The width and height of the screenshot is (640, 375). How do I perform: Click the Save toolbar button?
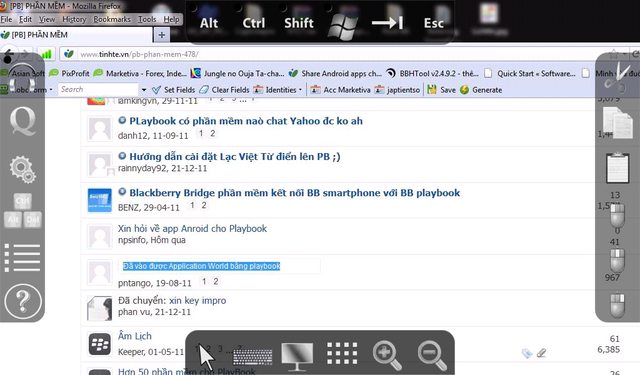pos(442,90)
